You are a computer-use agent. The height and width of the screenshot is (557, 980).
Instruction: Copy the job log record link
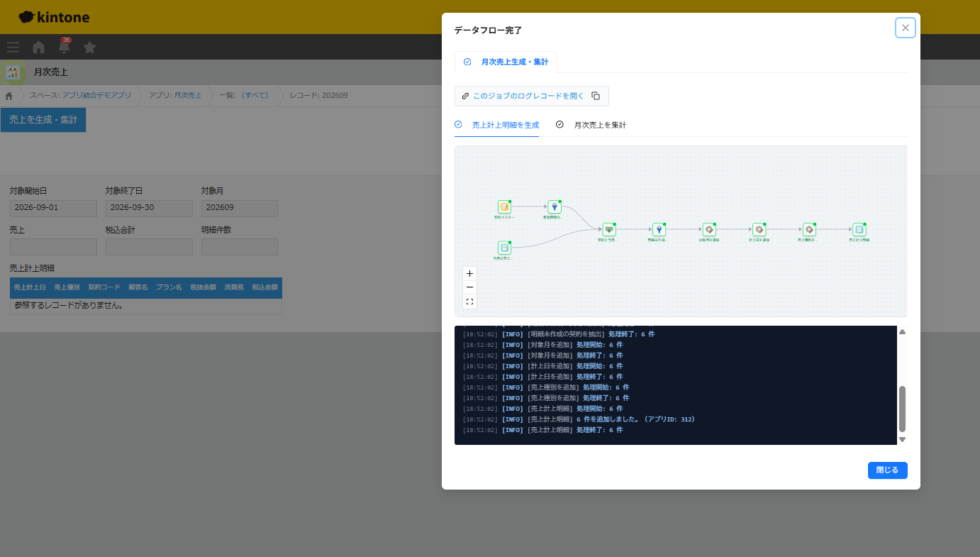pos(596,96)
